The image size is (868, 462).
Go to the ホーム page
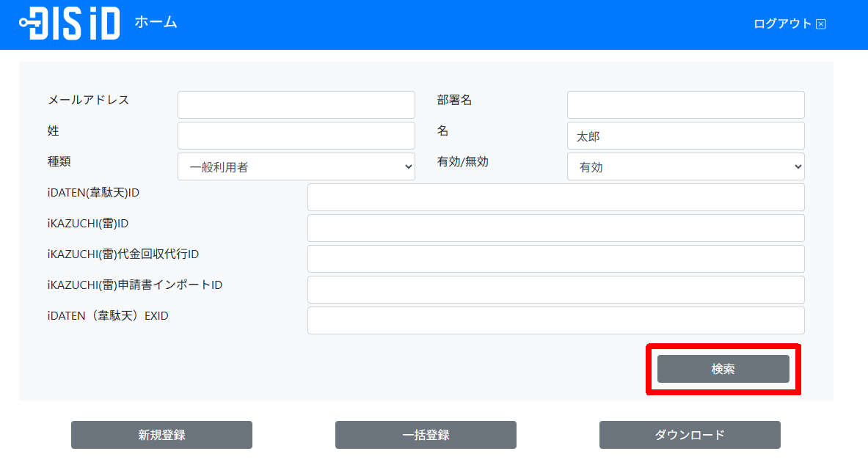tap(156, 22)
